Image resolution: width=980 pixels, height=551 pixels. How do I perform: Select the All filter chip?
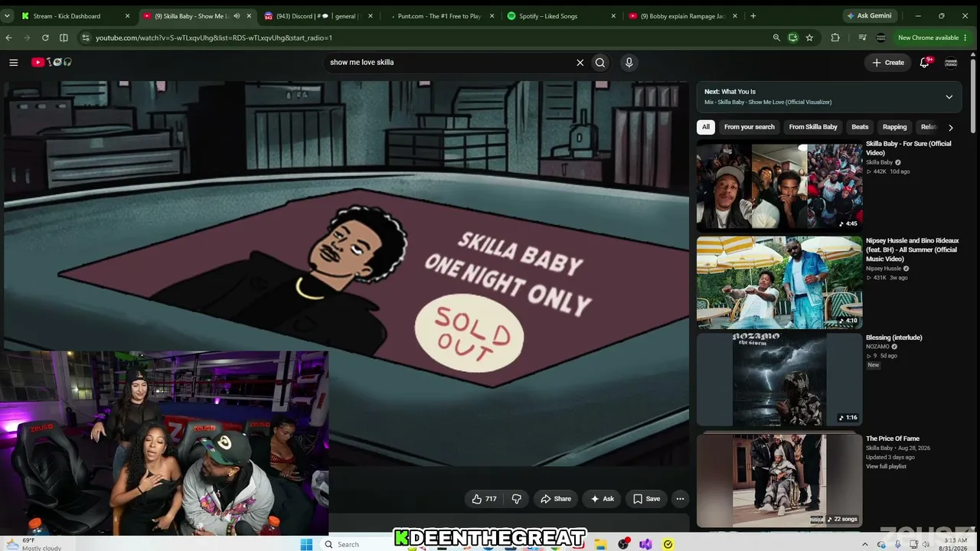[706, 127]
